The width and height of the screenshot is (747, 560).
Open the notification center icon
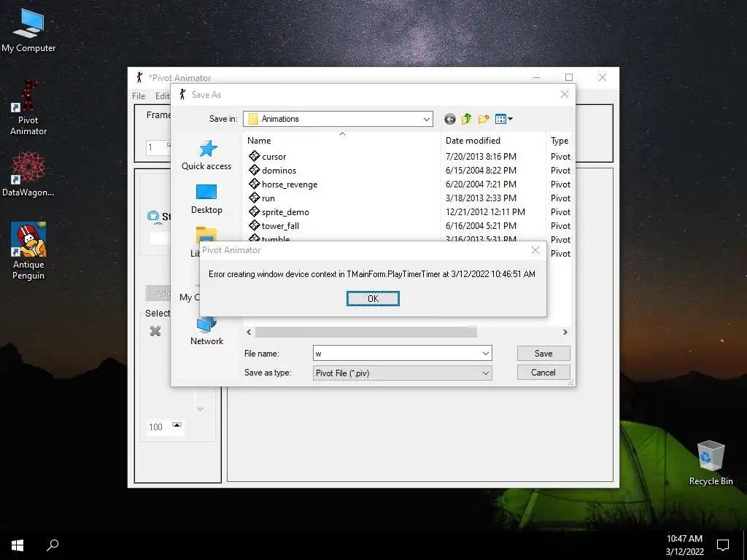[x=723, y=545]
